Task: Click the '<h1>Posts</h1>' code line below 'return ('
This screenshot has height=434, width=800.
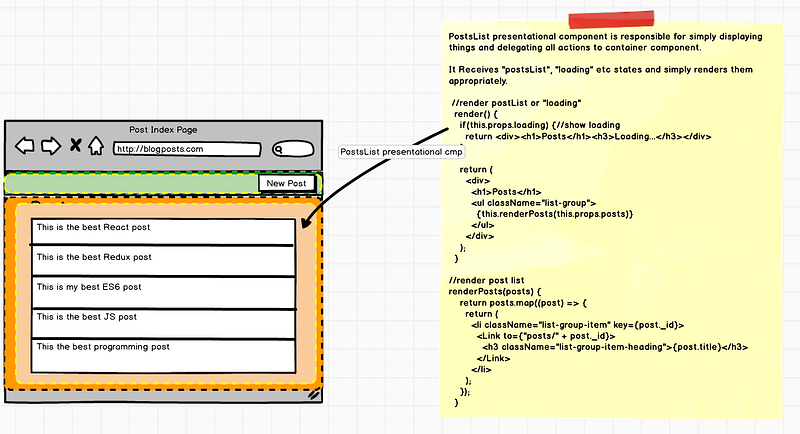Action: click(x=506, y=192)
